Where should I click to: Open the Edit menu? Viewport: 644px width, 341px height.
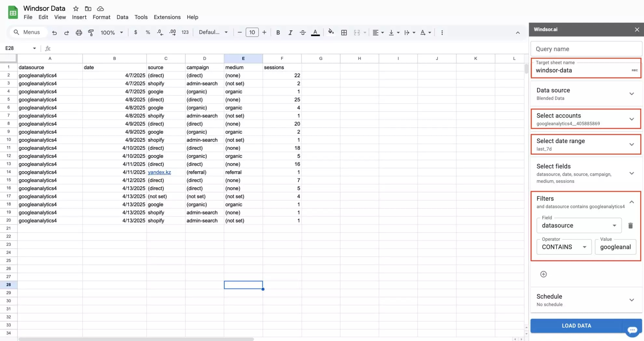coord(43,17)
